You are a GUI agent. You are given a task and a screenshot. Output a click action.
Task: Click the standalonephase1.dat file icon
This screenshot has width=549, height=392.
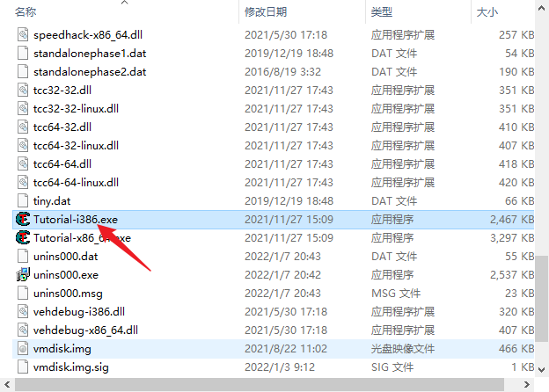(x=23, y=54)
